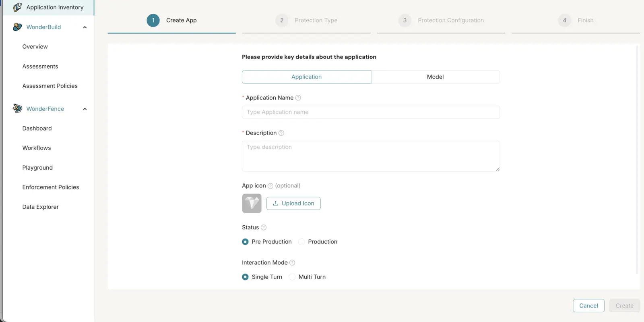This screenshot has width=644, height=322.
Task: Focus the Application Name input field
Action: coord(371,112)
